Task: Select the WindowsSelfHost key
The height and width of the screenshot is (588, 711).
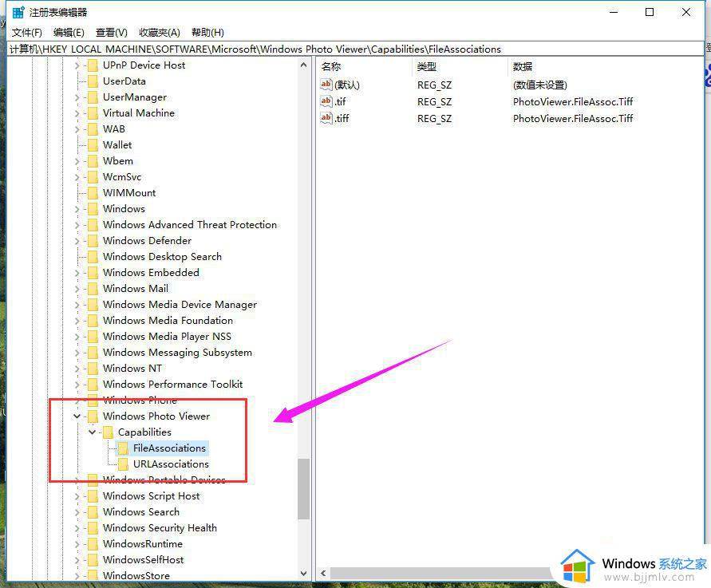Action: point(144,560)
